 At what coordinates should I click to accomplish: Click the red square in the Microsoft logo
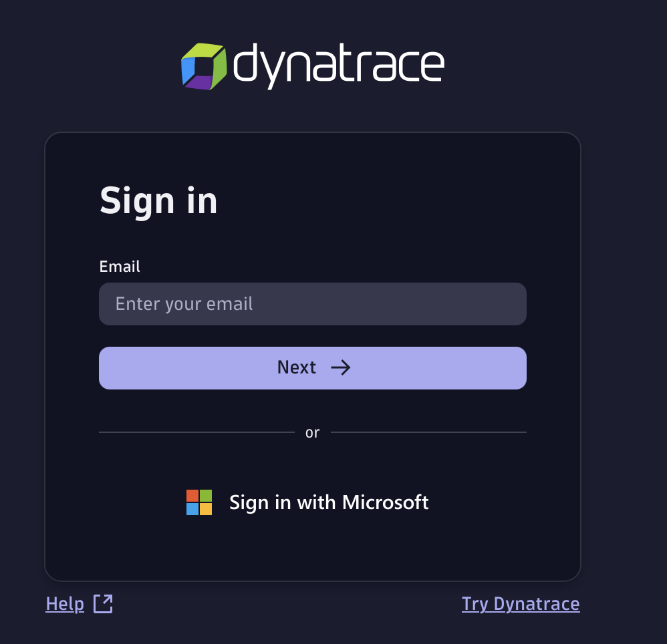(192, 495)
